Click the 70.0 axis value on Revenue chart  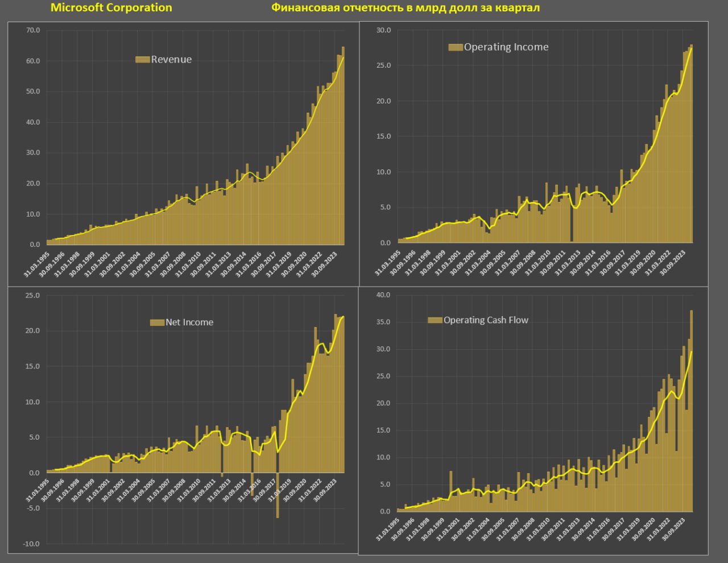(33, 30)
